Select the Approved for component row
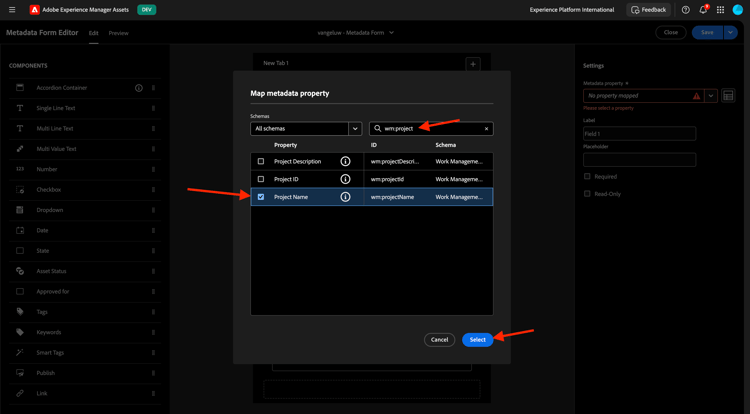This screenshot has height=414, width=750. (x=85, y=292)
